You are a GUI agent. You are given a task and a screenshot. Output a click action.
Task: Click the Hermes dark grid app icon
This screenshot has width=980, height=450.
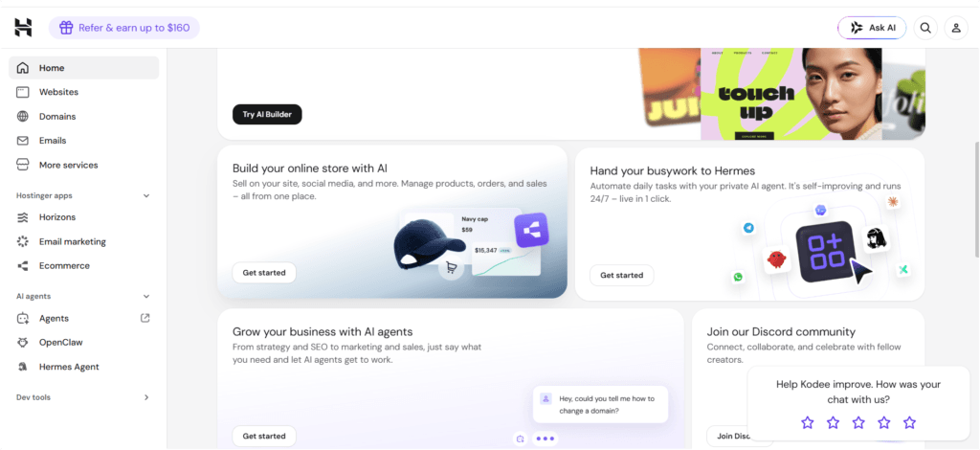(825, 251)
